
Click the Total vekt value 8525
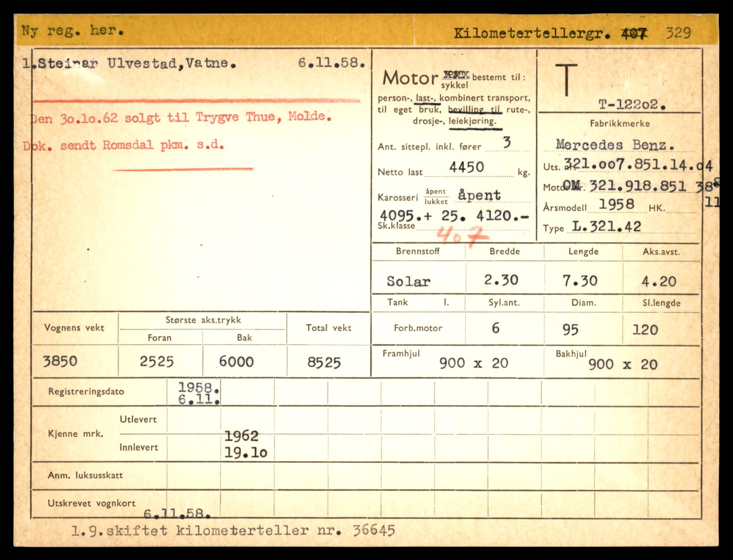coord(324,362)
